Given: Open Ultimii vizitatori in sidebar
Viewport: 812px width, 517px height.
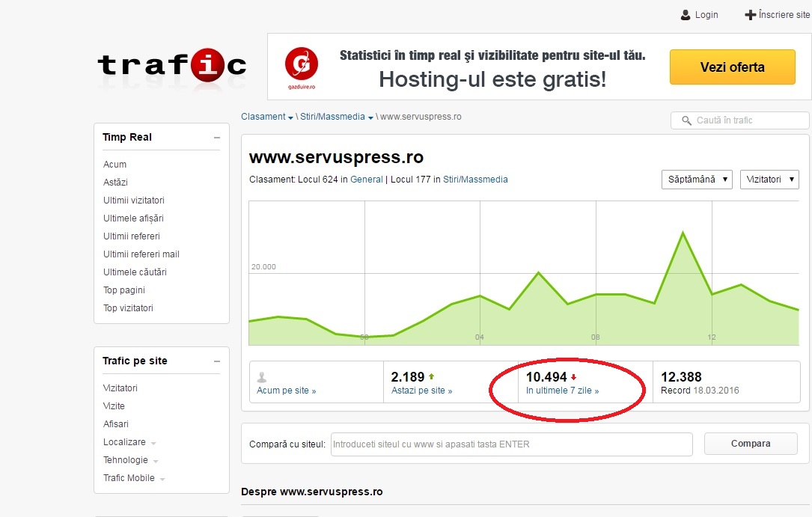Looking at the screenshot, I should click(134, 201).
